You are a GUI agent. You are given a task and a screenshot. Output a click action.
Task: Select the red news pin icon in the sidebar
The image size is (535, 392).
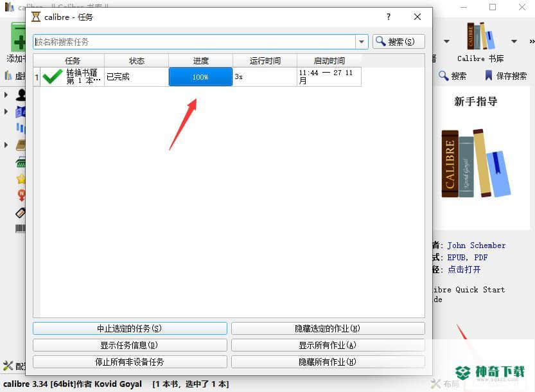21,195
